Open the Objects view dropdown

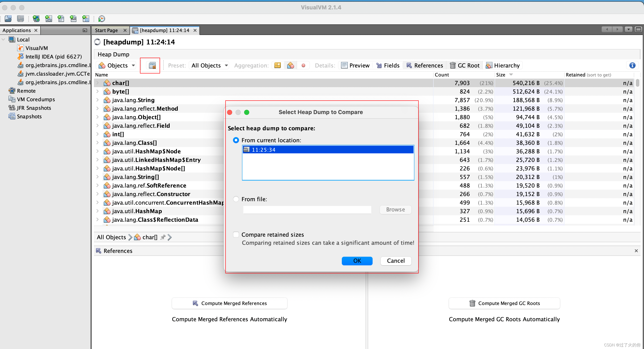click(x=117, y=66)
